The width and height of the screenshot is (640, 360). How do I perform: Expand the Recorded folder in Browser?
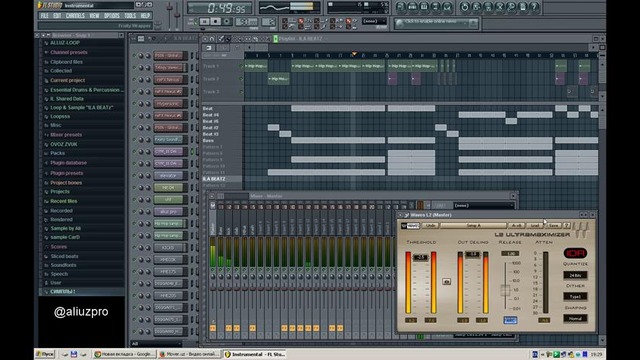point(61,211)
